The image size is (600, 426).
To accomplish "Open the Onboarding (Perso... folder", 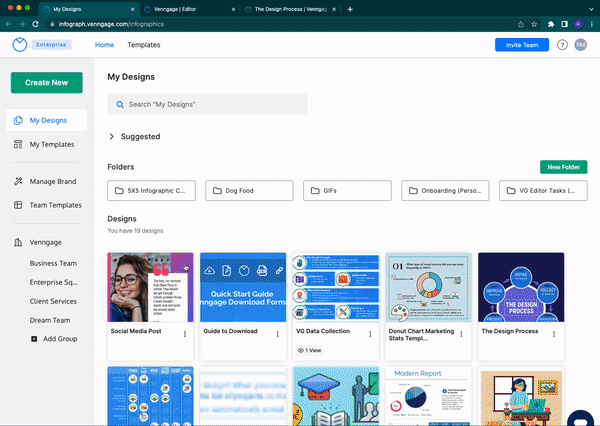I will click(445, 191).
